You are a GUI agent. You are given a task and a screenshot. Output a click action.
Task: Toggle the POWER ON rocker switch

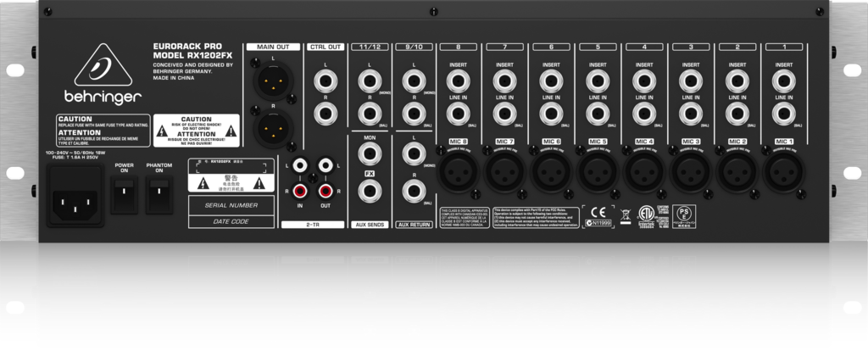[x=124, y=195]
